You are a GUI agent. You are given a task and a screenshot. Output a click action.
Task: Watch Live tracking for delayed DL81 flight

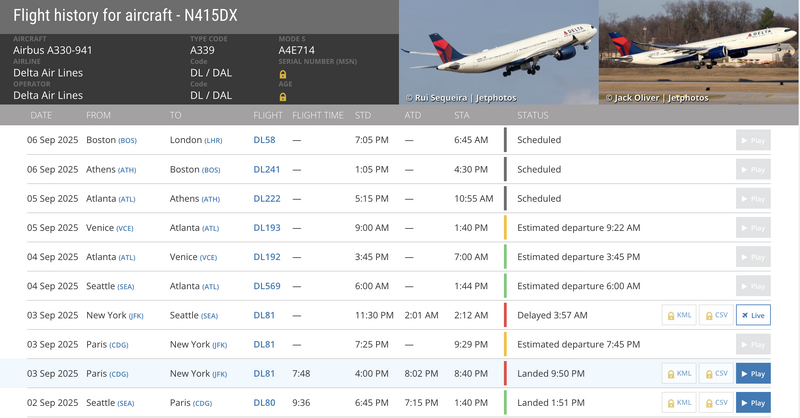[753, 315]
